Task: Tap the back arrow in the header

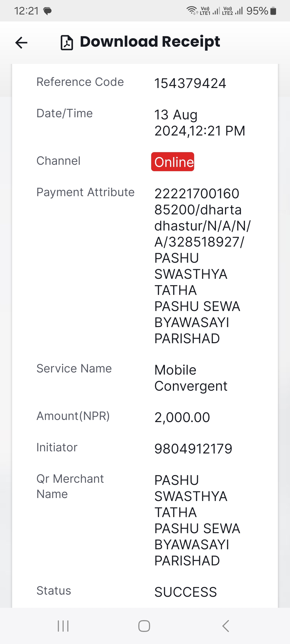Action: point(21,43)
